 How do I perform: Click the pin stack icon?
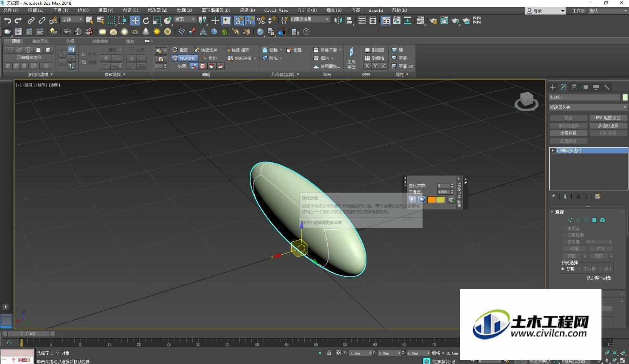553,196
